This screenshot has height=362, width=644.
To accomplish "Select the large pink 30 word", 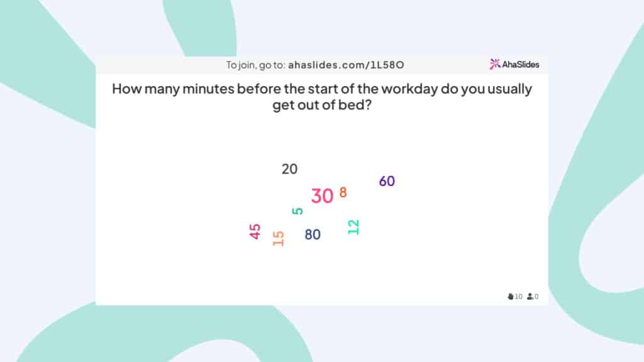I will (x=322, y=196).
